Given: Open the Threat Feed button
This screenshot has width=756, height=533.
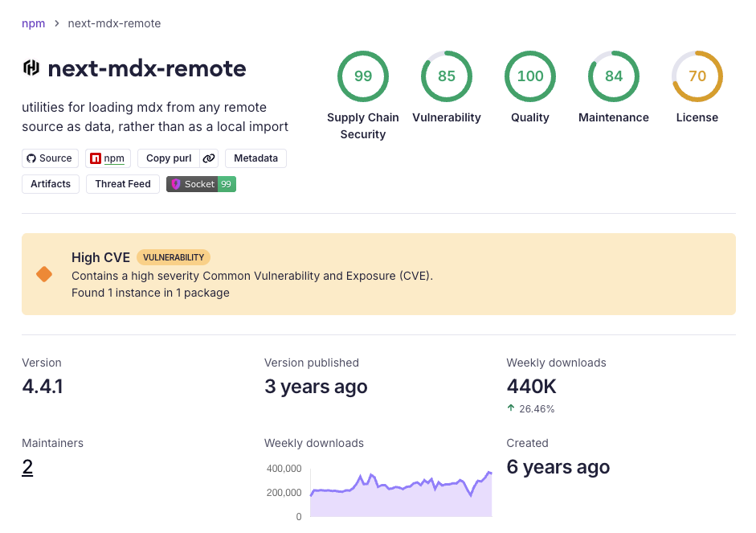Looking at the screenshot, I should tap(123, 184).
